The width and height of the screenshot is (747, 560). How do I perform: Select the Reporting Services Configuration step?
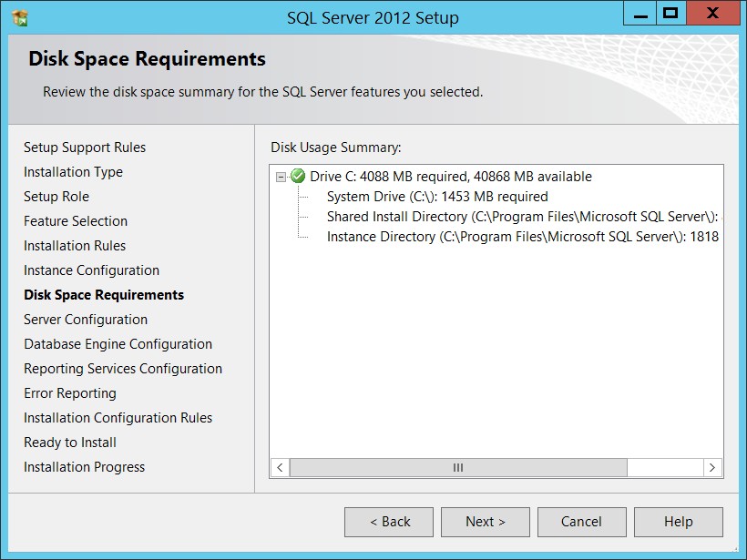123,369
